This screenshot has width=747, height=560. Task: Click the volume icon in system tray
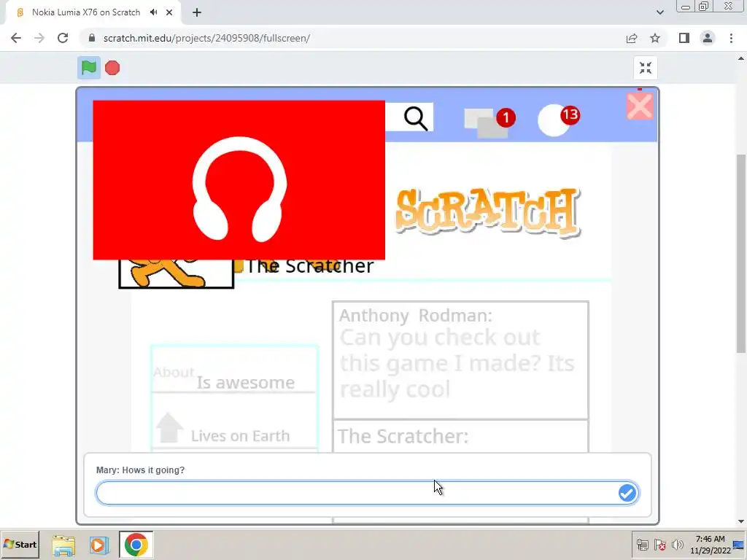click(677, 544)
